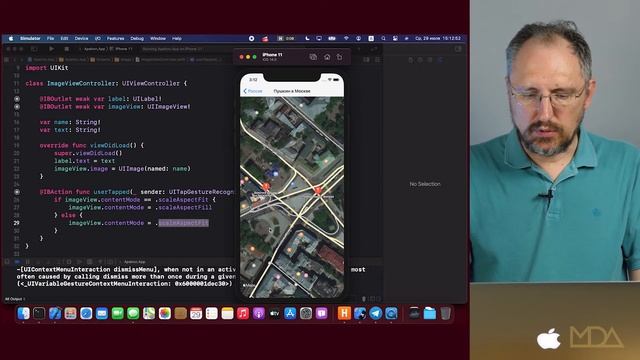640x360 pixels.
Task: Open the All Output console filter
Action: [15, 299]
